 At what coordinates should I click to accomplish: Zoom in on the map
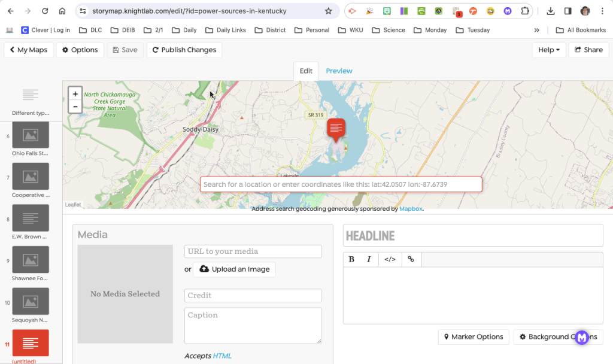coord(75,94)
